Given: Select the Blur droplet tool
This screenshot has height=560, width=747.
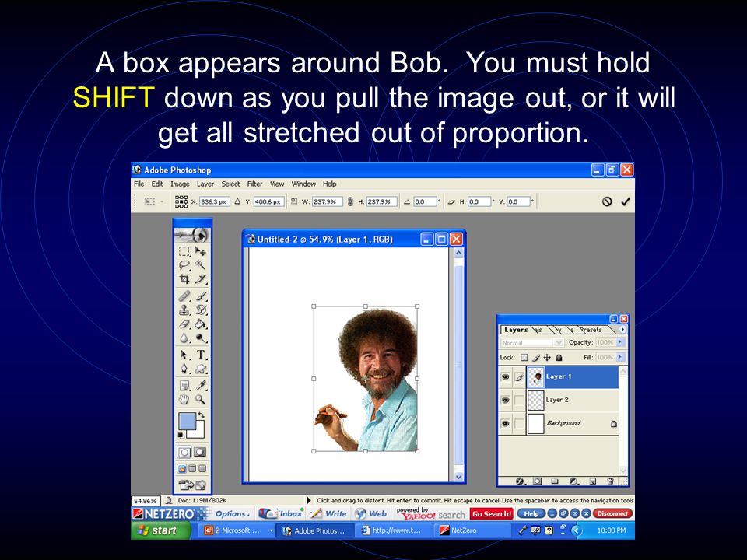Looking at the screenshot, I should coord(185,338).
